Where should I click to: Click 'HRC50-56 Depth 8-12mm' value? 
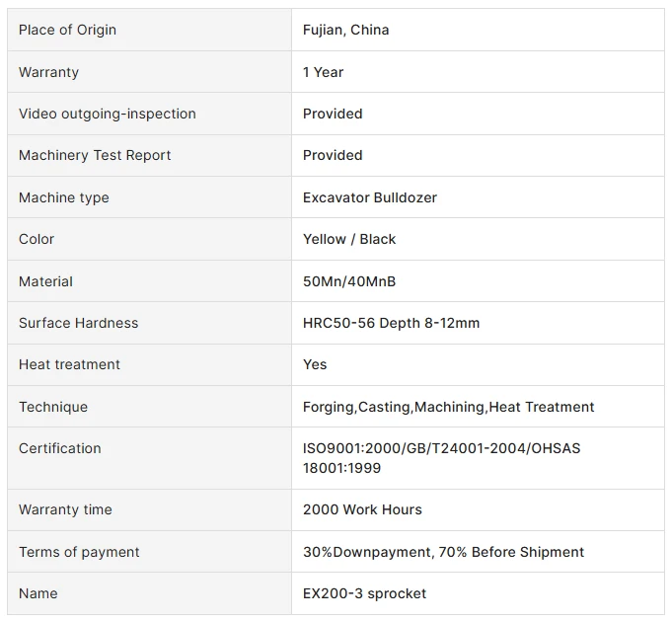pyautogui.click(x=391, y=323)
